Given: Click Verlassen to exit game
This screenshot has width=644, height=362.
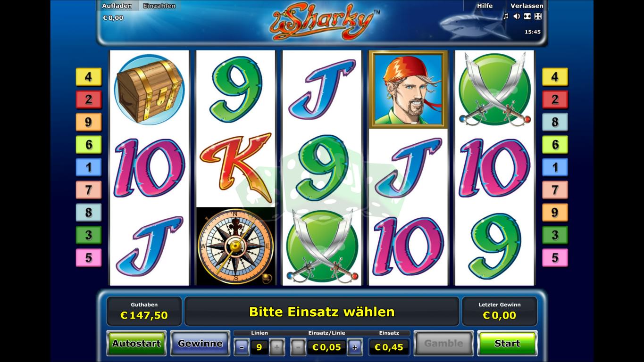Looking at the screenshot, I should click(527, 6).
